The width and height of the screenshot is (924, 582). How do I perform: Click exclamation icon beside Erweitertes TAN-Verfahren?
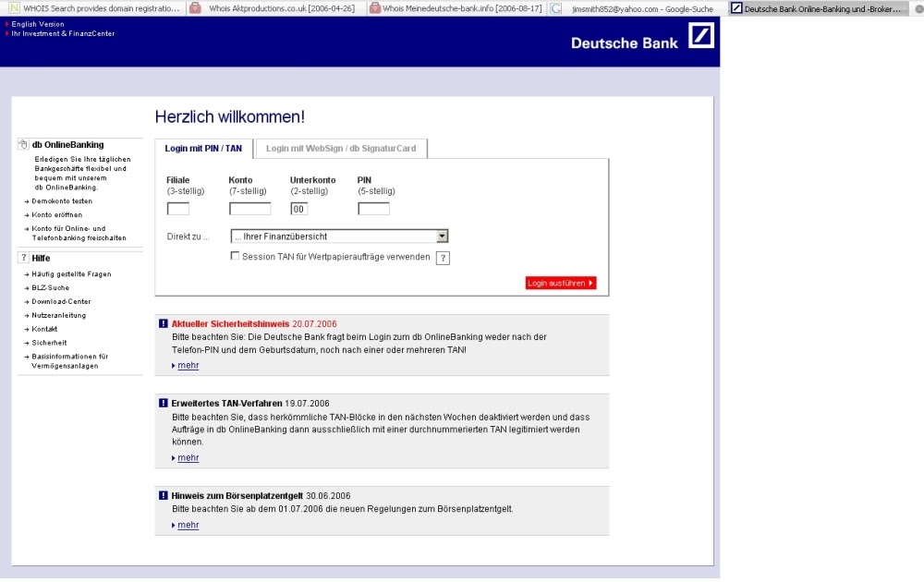coord(164,403)
